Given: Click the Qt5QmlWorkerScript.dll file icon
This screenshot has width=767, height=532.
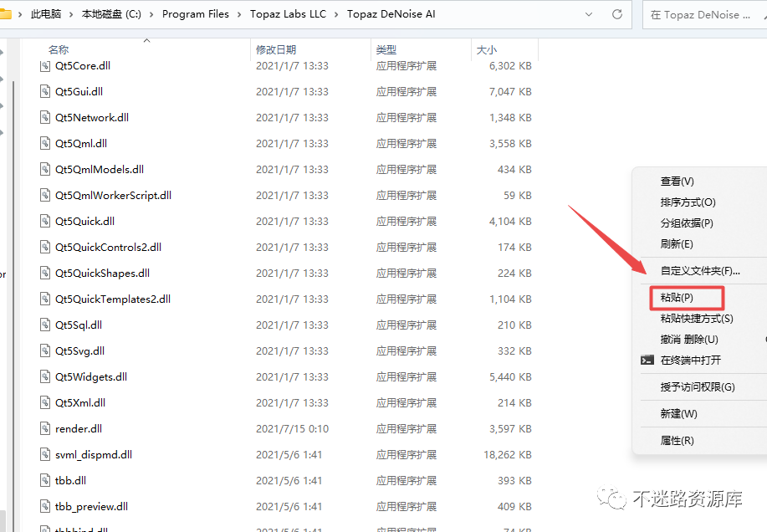Looking at the screenshot, I should pyautogui.click(x=45, y=195).
